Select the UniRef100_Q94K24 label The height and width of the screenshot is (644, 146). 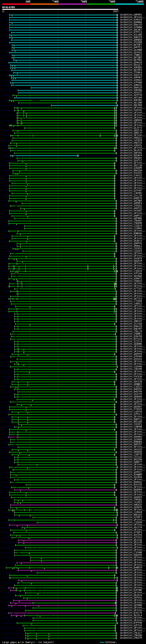[131, 63]
